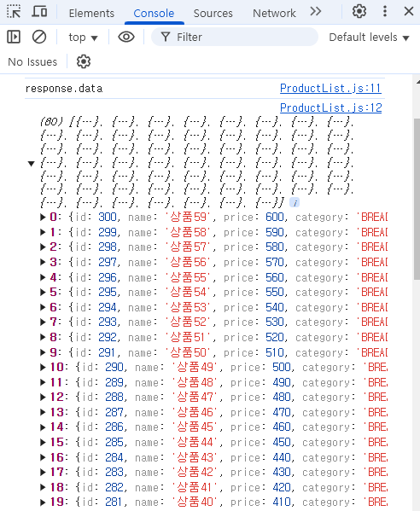Expand array item 8 with id 292

pos(43,337)
